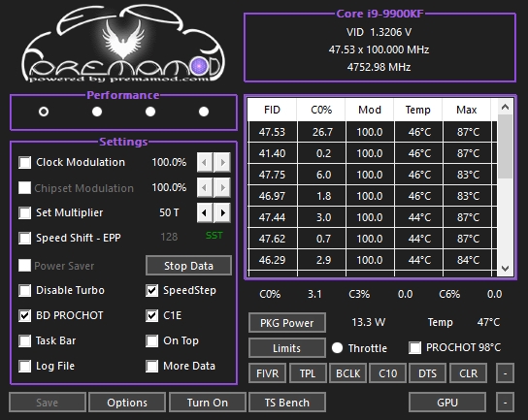Tick the Power Saver checkbox
The width and height of the screenshot is (528, 420).
tap(24, 265)
